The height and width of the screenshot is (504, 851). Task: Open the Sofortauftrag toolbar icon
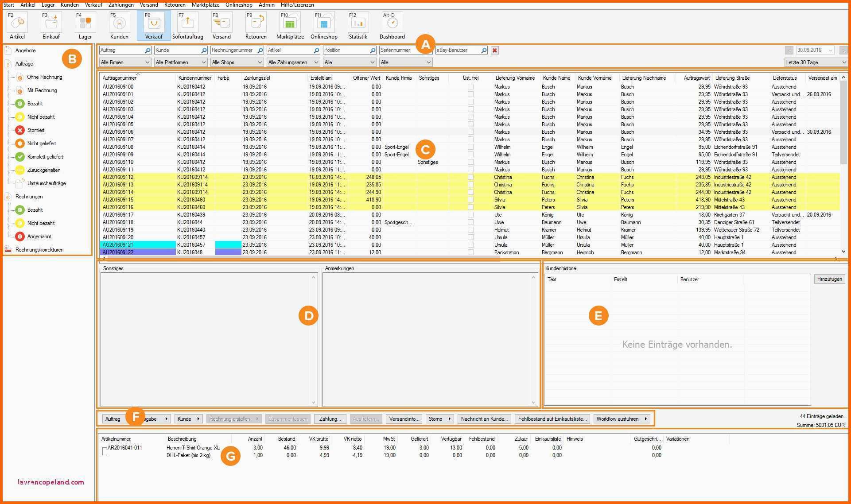[x=187, y=26]
